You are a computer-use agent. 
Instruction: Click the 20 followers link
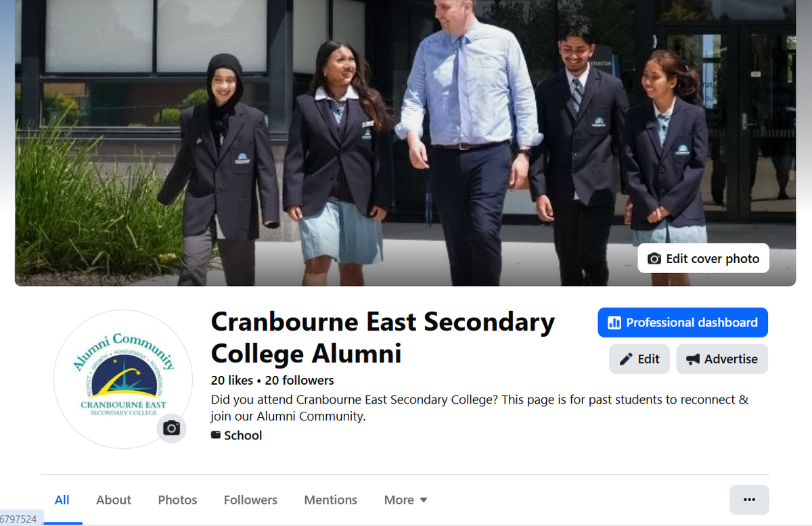(x=300, y=380)
